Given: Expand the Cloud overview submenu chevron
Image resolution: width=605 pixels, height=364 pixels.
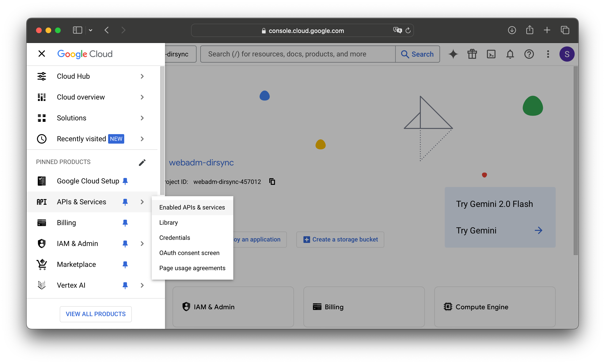Looking at the screenshot, I should click(x=142, y=97).
